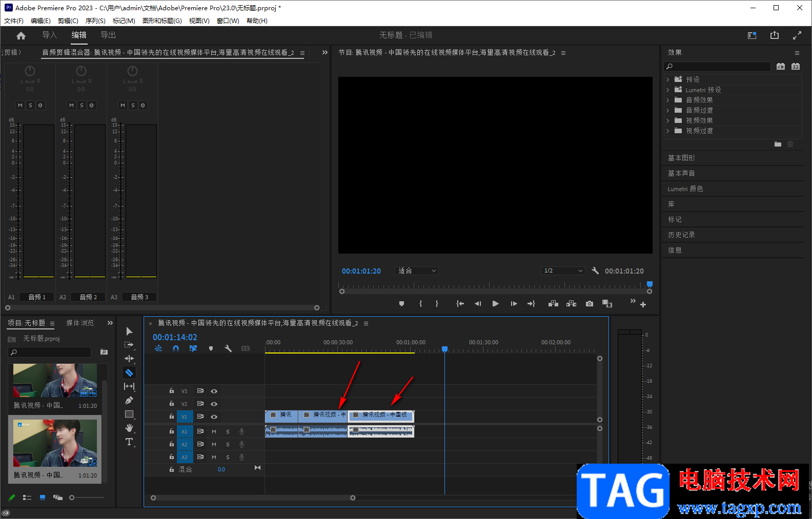Toggle linked selection in timeline
Image resolution: width=812 pixels, height=519 pixels.
pos(193,348)
